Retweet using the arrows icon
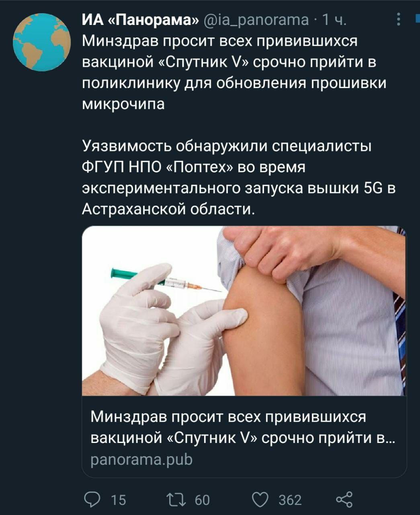420x515 pixels. coord(178,499)
